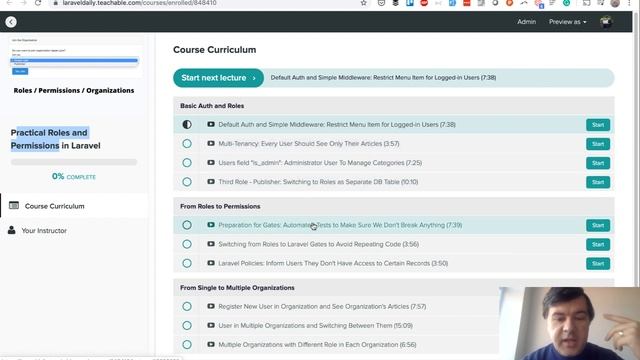Click the course progress bar

click(x=74, y=162)
